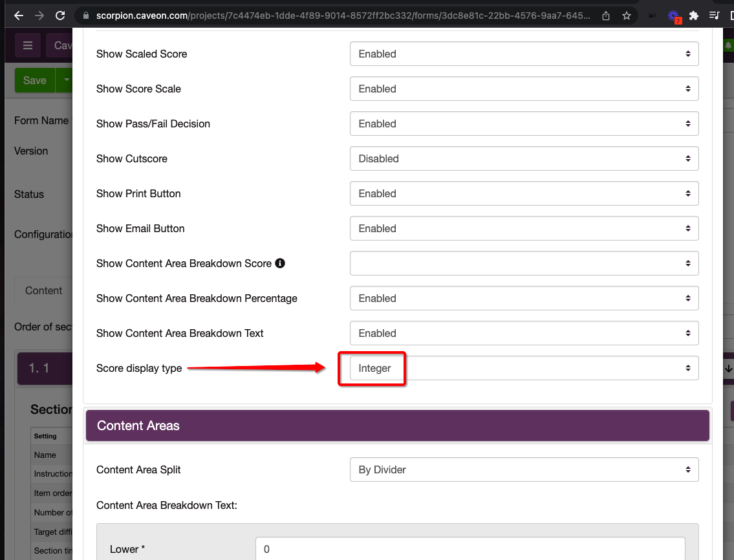734x560 pixels.
Task: Open the Save button's dropdown caret
Action: [65, 80]
